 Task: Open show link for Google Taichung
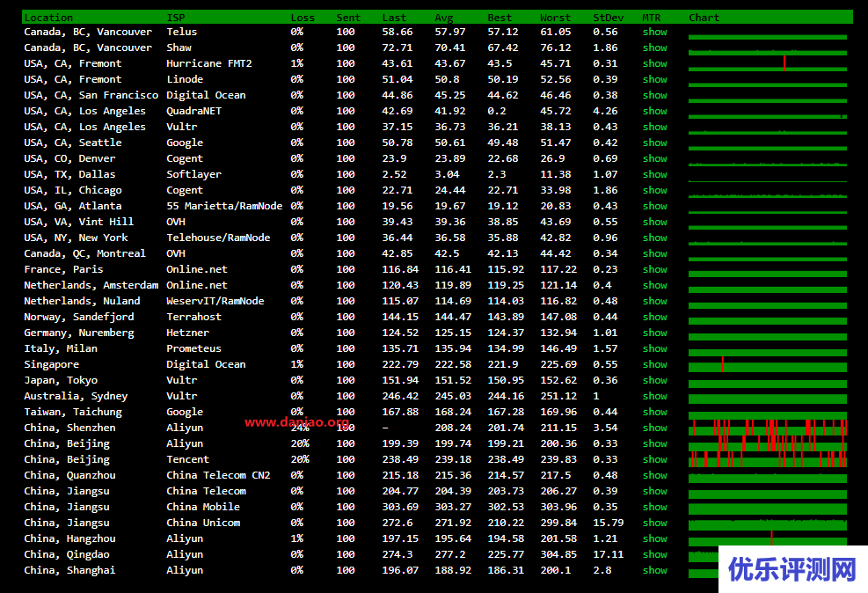pyautogui.click(x=654, y=412)
